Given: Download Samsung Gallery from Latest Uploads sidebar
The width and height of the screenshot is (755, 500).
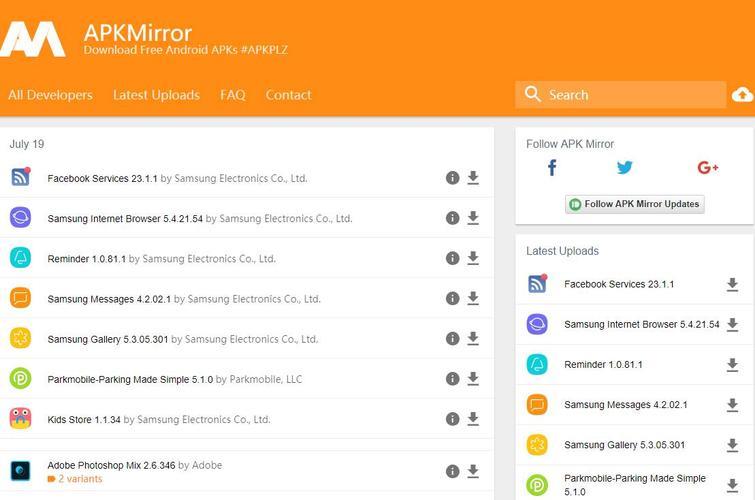Looking at the screenshot, I should point(732,446).
